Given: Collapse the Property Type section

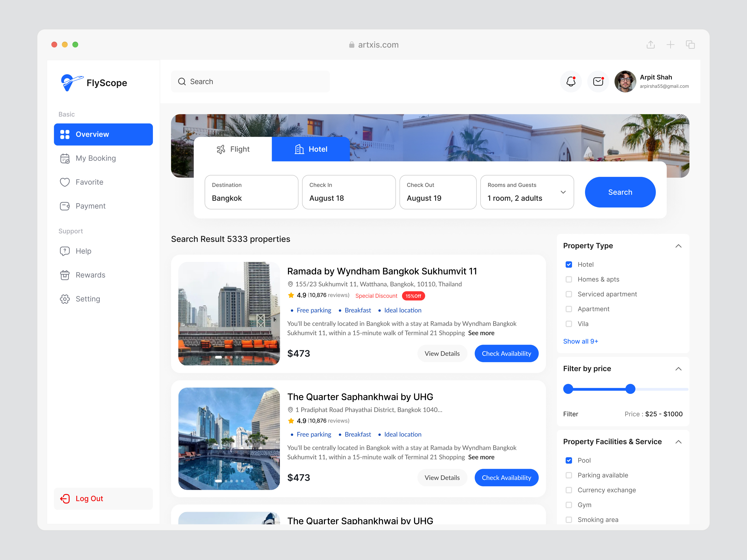Looking at the screenshot, I should [678, 246].
